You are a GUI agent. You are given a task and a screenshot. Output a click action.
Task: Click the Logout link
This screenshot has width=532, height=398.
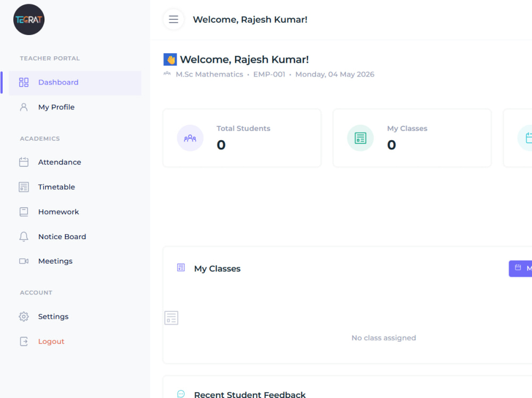point(75,341)
